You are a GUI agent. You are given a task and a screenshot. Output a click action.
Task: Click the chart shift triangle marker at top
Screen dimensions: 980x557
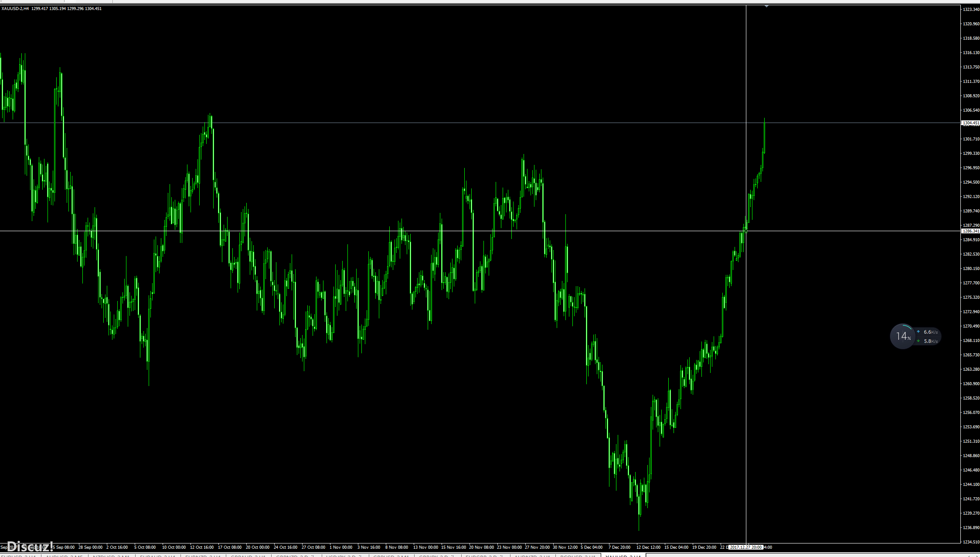(x=766, y=7)
